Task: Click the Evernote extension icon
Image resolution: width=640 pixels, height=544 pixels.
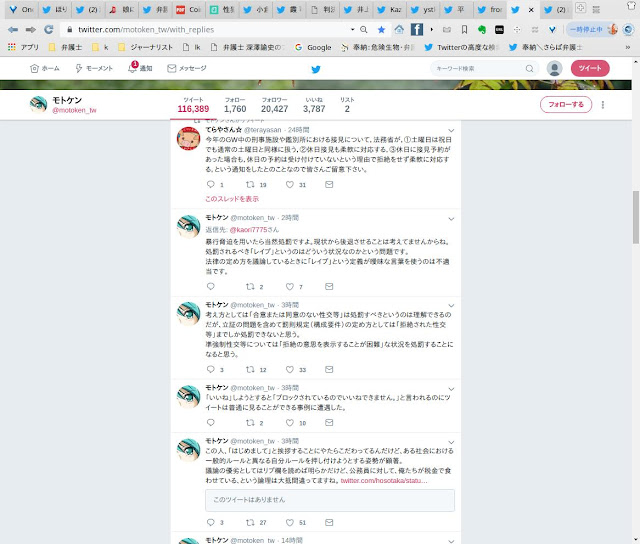Action: [x=482, y=29]
